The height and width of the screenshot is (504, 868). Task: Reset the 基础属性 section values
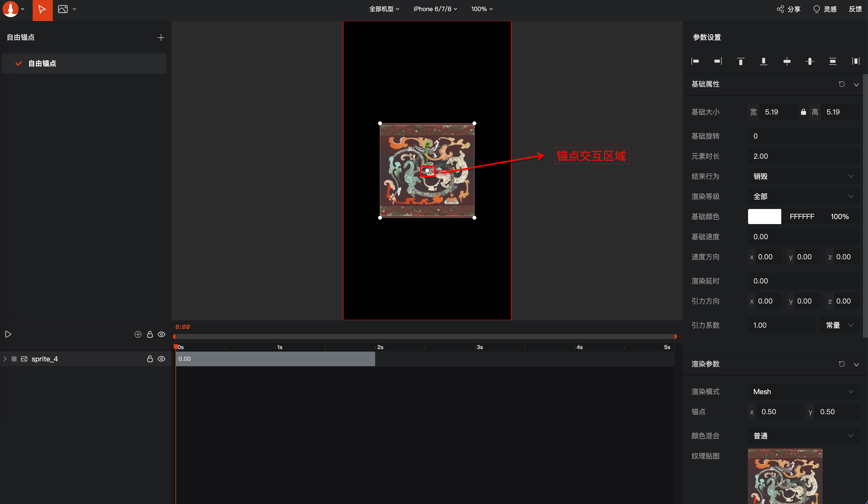click(x=842, y=84)
